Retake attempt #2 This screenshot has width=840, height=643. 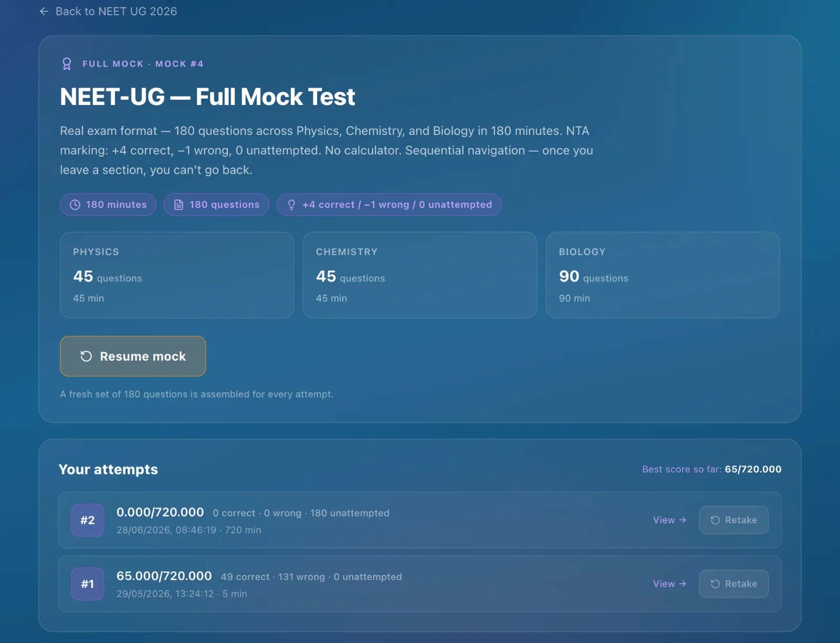point(733,520)
